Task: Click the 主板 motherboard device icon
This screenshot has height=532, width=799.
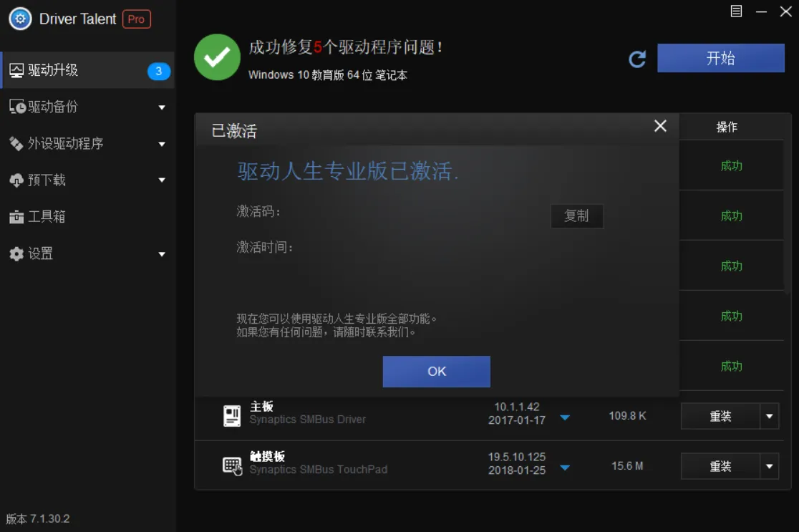Action: click(x=232, y=415)
